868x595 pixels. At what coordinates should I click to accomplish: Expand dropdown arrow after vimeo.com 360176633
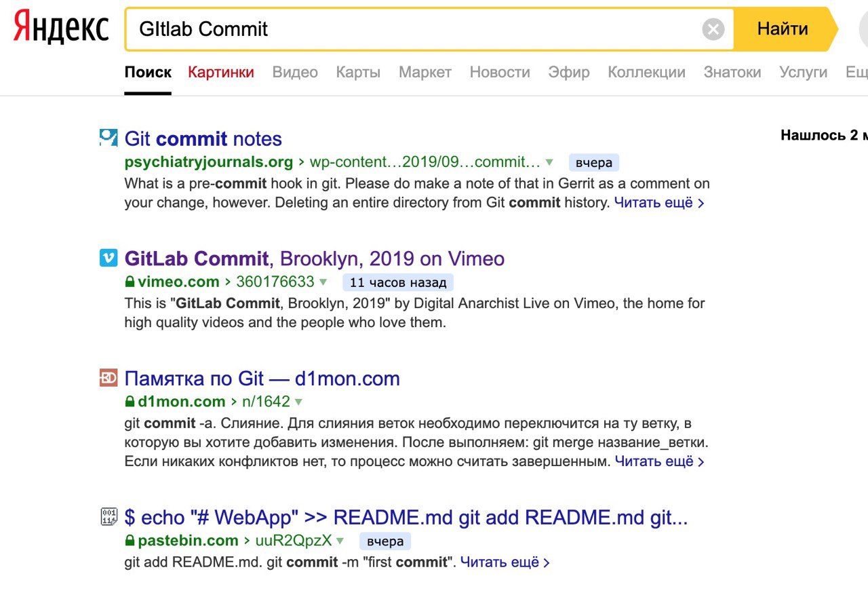coord(323,282)
